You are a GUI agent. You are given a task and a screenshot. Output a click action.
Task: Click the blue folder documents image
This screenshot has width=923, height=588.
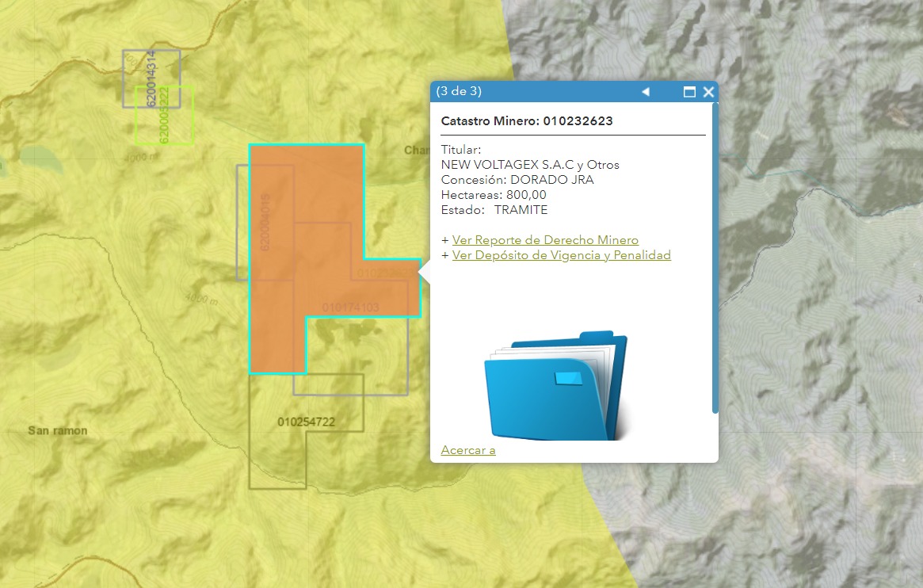(x=556, y=386)
